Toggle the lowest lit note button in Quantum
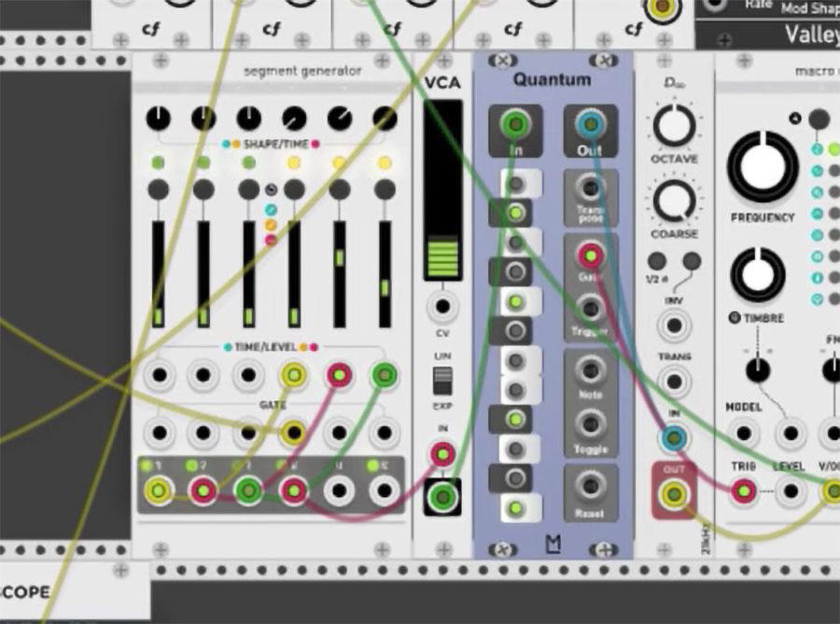The image size is (840, 624). (515, 507)
